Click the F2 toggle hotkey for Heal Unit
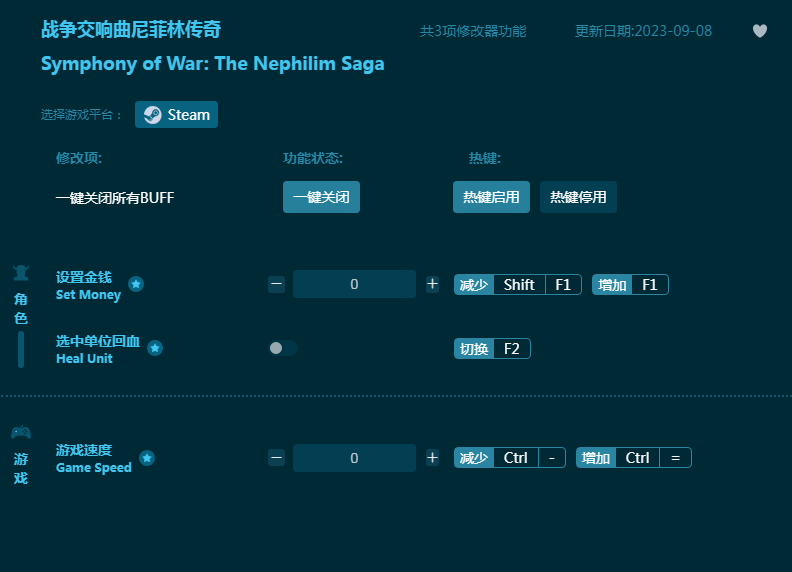The width and height of the screenshot is (792, 572). coord(510,349)
